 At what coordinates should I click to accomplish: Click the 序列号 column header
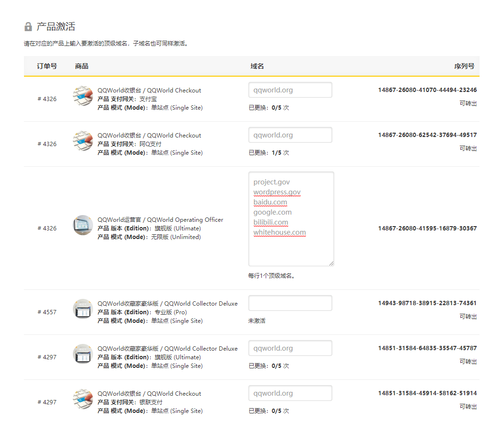click(465, 66)
